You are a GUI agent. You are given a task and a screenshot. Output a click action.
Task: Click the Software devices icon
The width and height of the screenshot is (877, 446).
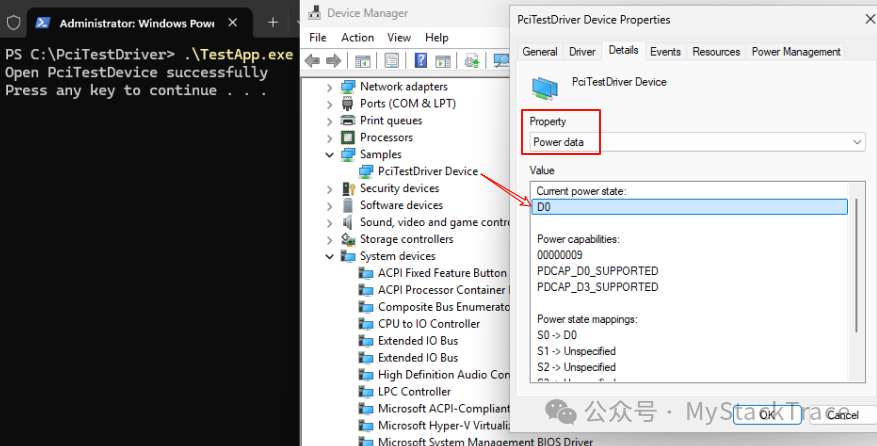[348, 205]
